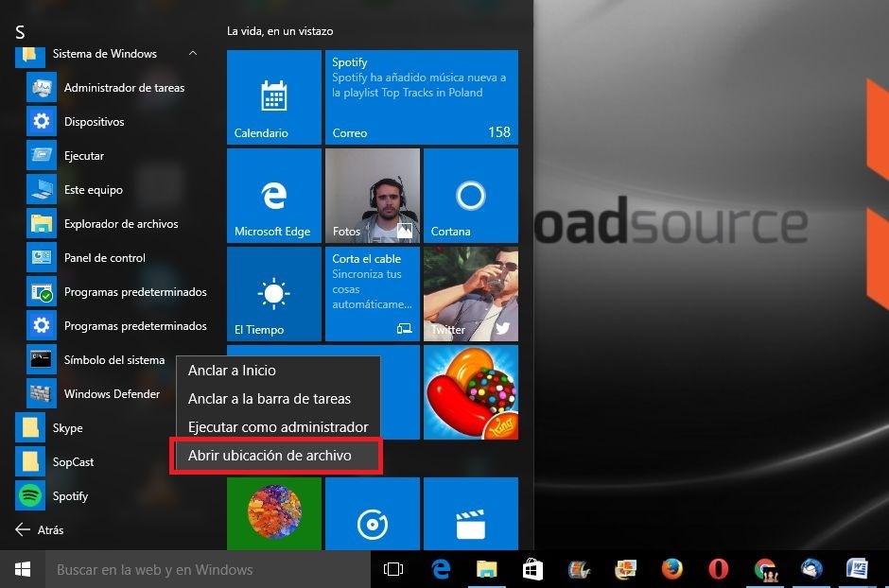Image resolution: width=889 pixels, height=588 pixels.
Task: Choose Abrir ubicación de archivo
Action: [x=278, y=456]
